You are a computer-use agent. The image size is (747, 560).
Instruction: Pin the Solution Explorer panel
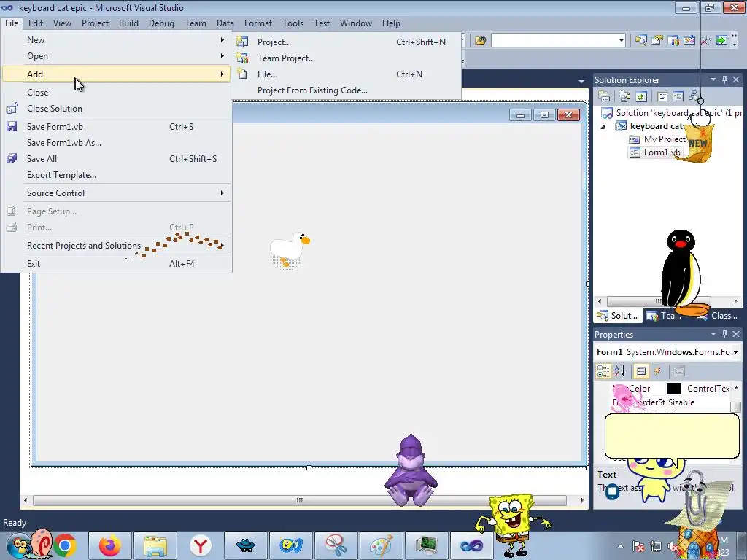724,80
